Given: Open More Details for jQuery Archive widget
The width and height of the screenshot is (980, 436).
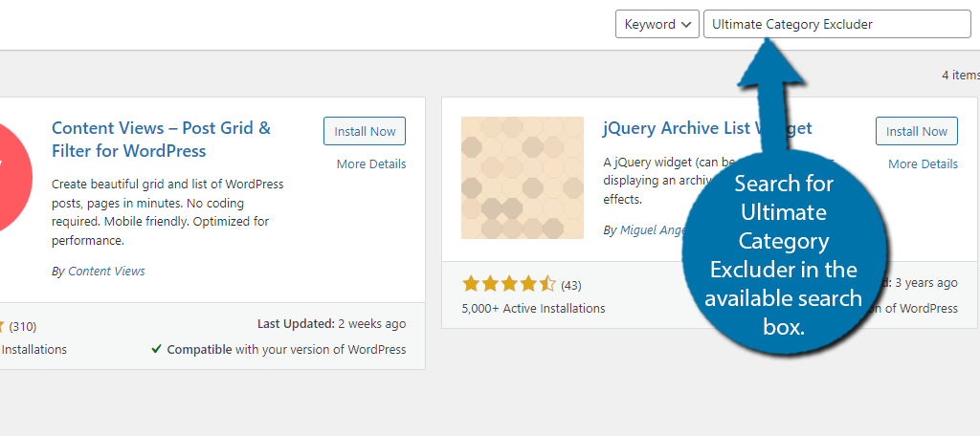Looking at the screenshot, I should point(923,163).
